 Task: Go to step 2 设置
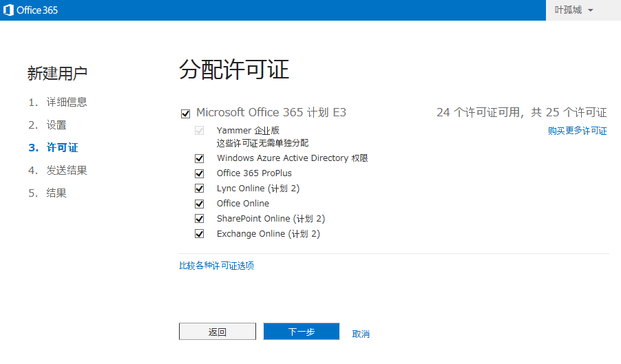(56, 125)
